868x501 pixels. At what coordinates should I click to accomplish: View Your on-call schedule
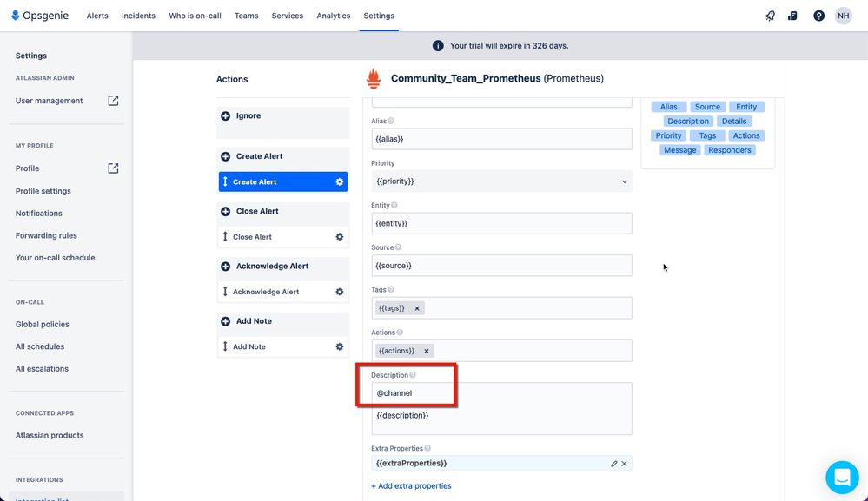(56, 258)
